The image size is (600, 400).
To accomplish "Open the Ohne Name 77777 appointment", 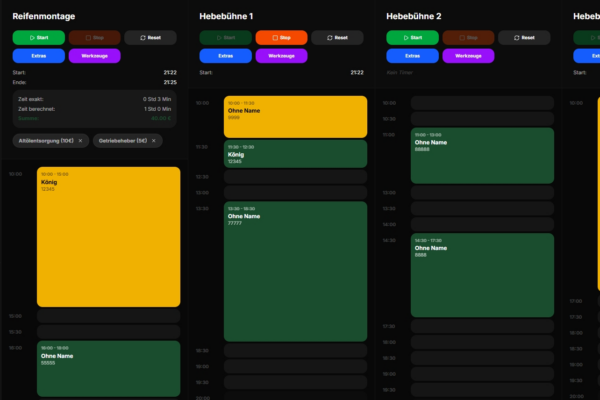I will tap(295, 270).
